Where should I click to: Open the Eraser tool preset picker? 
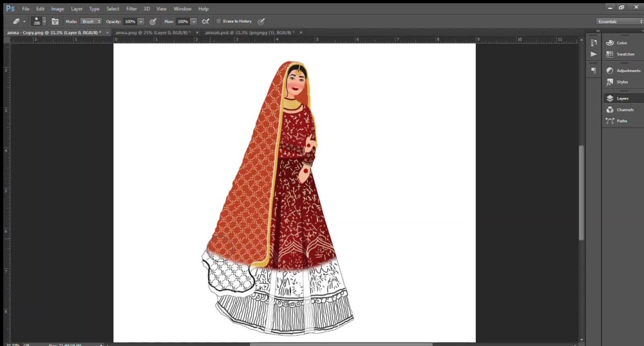coord(18,21)
